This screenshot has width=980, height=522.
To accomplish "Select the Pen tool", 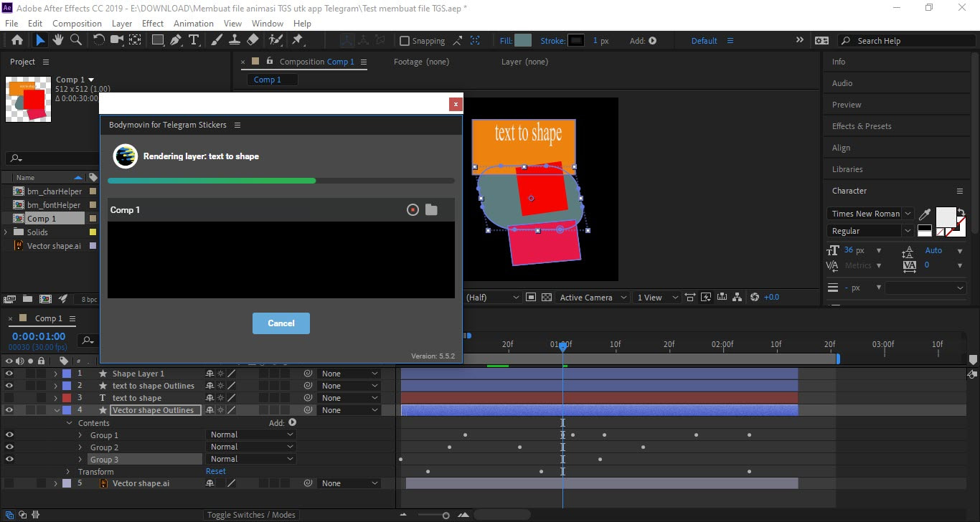I will (176, 40).
